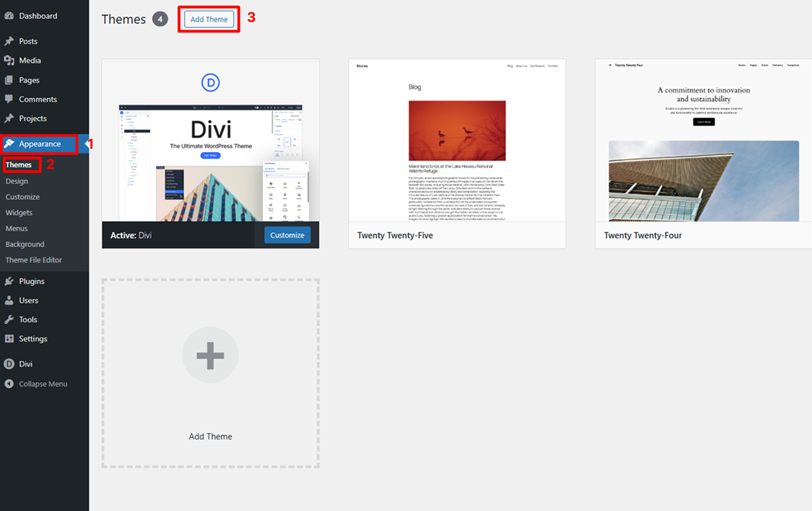Click the Comments speech bubble icon
812x511 pixels.
(x=9, y=99)
